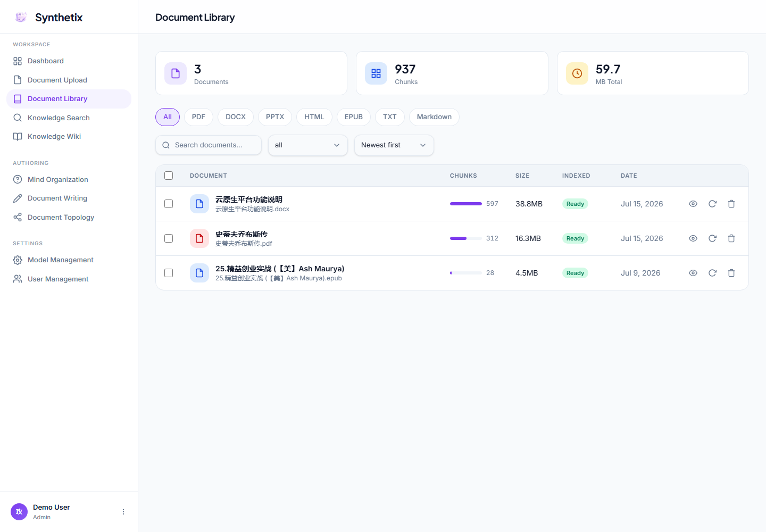Go to Document Upload page
Screen dimensions: 766x532
[69, 80]
